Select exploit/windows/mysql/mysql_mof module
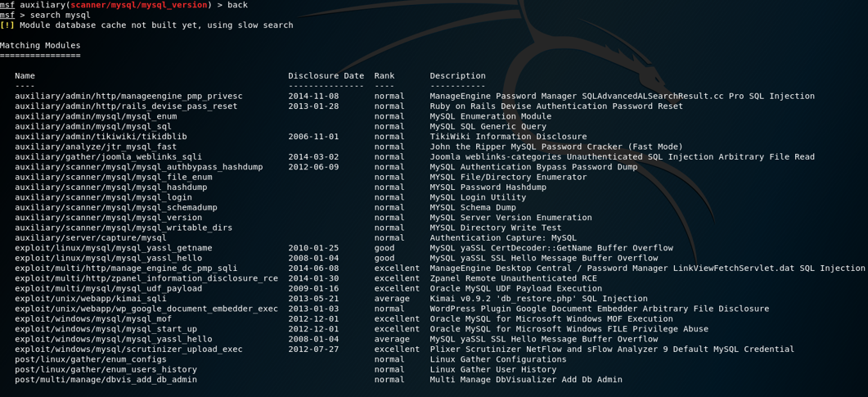 click(x=93, y=319)
